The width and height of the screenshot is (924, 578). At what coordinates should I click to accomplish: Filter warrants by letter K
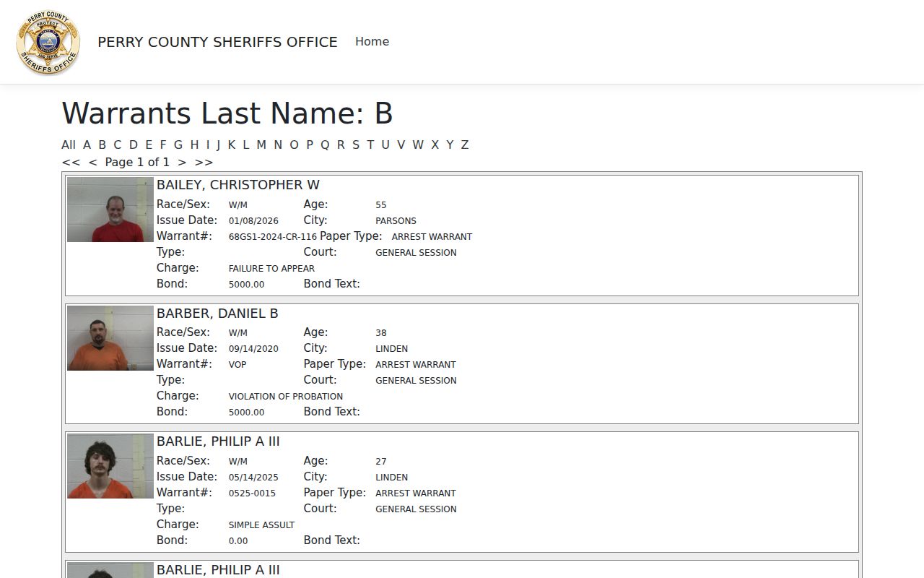click(x=231, y=144)
